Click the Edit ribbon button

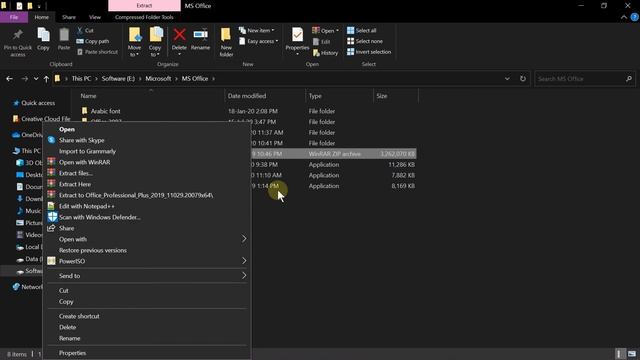click(x=322, y=42)
